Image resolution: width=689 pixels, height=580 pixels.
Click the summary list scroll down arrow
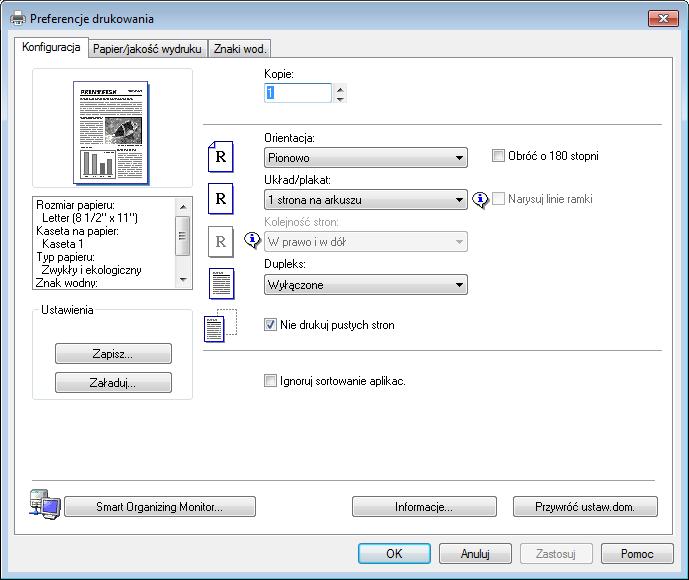182,279
